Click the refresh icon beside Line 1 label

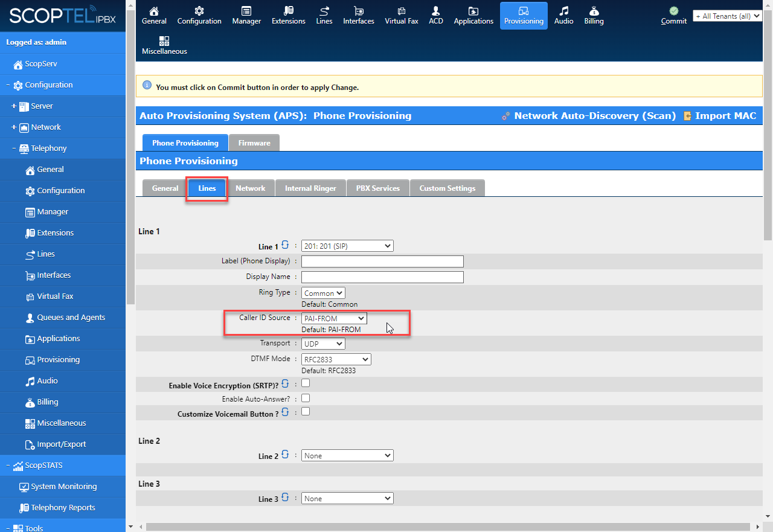click(286, 245)
